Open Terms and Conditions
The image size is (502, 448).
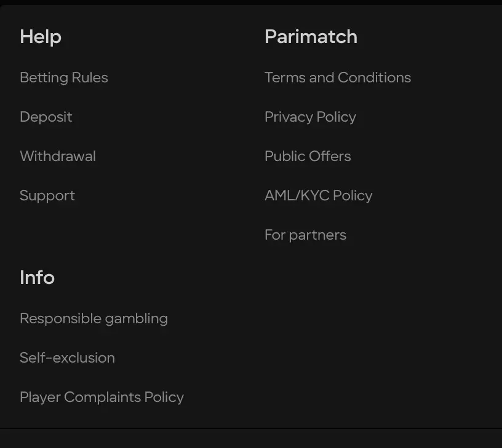[x=338, y=77]
